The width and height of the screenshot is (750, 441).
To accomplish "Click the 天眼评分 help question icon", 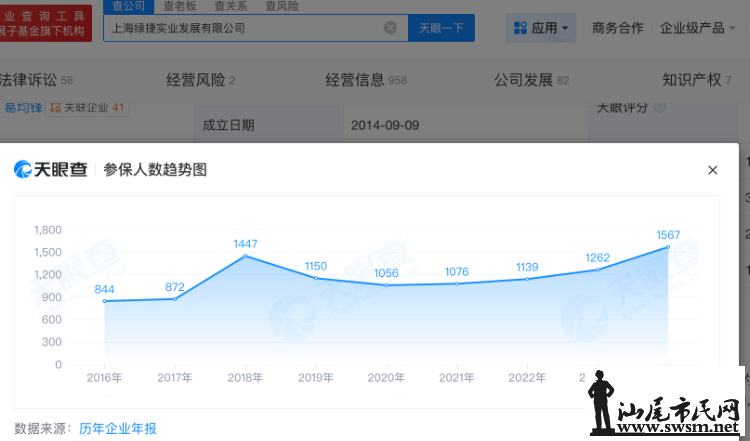I will tap(660, 107).
